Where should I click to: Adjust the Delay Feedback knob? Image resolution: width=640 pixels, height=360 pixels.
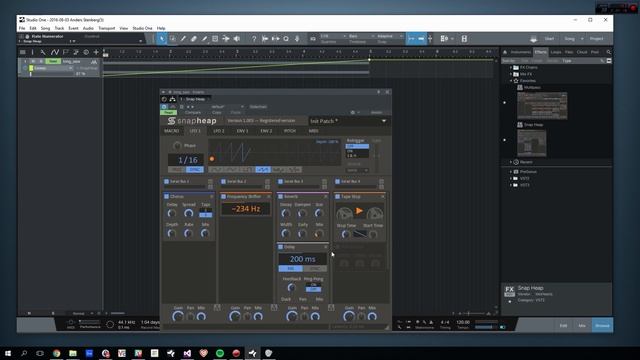[x=291, y=288]
